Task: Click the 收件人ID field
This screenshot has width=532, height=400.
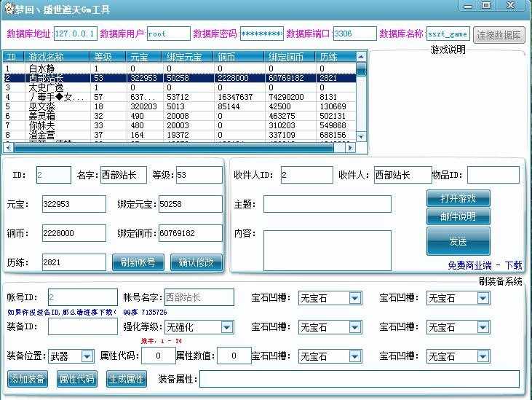Action: (x=306, y=175)
